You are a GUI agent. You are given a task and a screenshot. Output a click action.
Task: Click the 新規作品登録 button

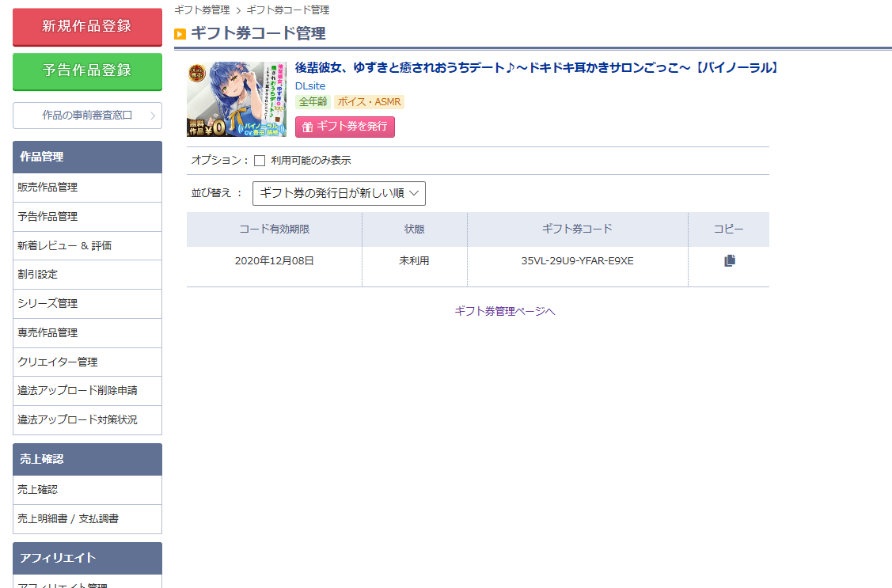pos(87,26)
